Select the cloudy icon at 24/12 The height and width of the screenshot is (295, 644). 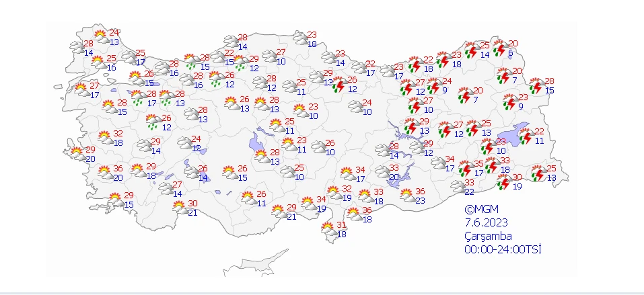[x=185, y=143]
